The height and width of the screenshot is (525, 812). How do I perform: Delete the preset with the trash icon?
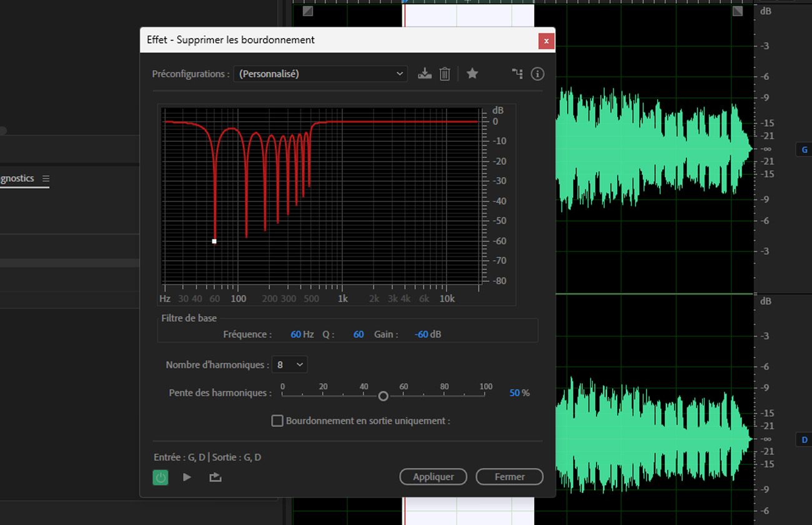(445, 74)
